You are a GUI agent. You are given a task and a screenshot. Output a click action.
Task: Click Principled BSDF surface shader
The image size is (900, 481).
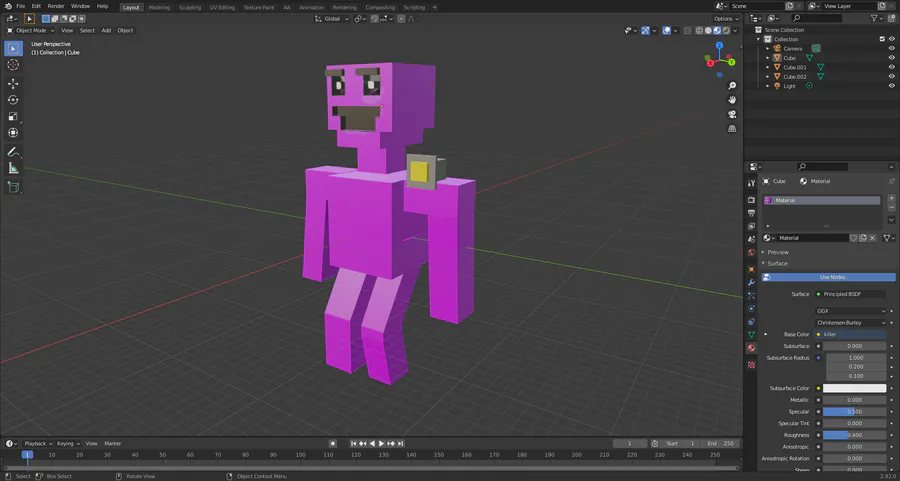click(851, 294)
